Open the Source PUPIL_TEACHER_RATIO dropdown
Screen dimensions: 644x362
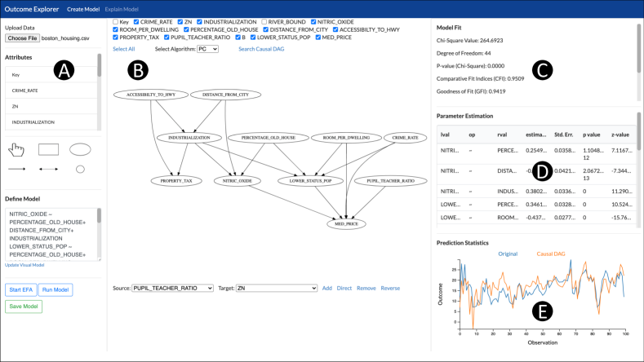pos(172,288)
